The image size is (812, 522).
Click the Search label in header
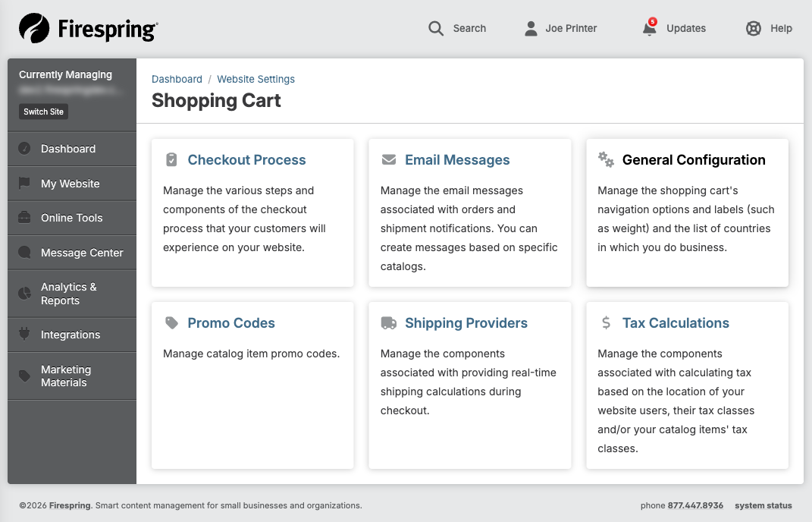pyautogui.click(x=470, y=29)
